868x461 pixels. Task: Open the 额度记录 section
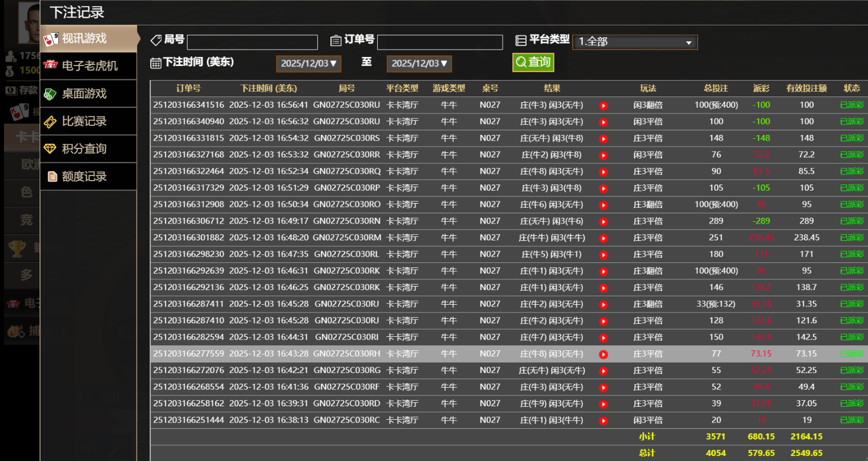85,177
